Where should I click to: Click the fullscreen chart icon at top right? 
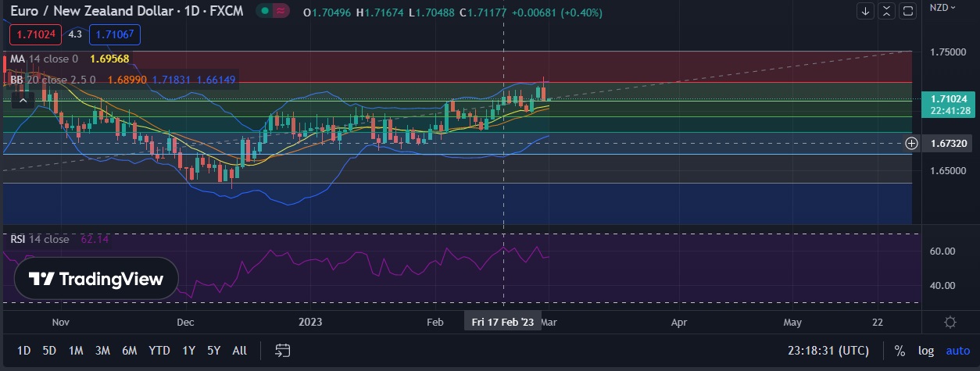[x=908, y=11]
